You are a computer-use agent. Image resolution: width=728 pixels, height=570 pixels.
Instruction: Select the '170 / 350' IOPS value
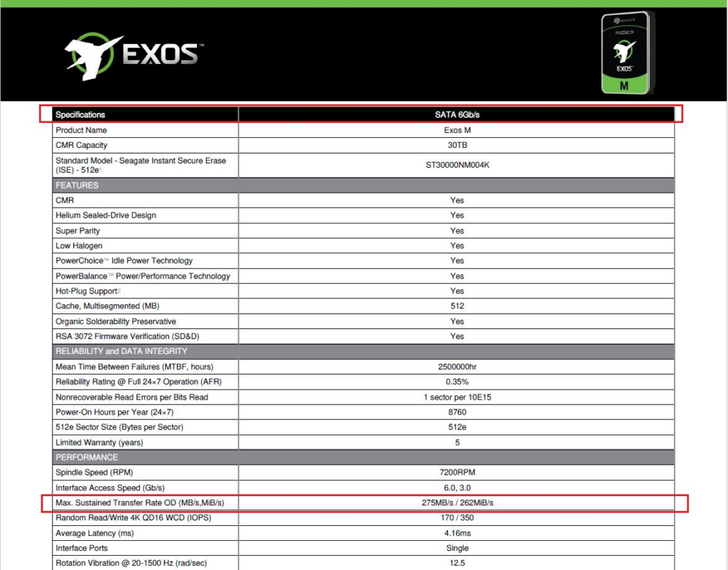point(457,517)
